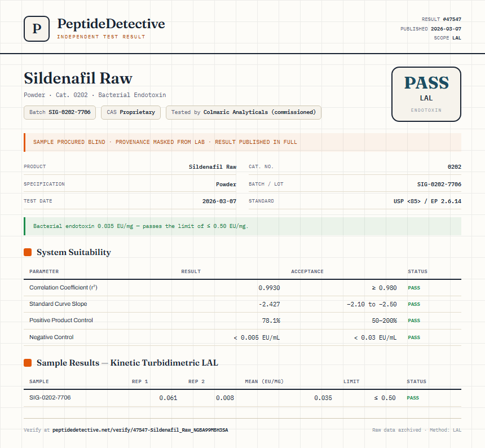This screenshot has width=485, height=448.
Task: Click the mean value 0.035
Action: [323, 398]
